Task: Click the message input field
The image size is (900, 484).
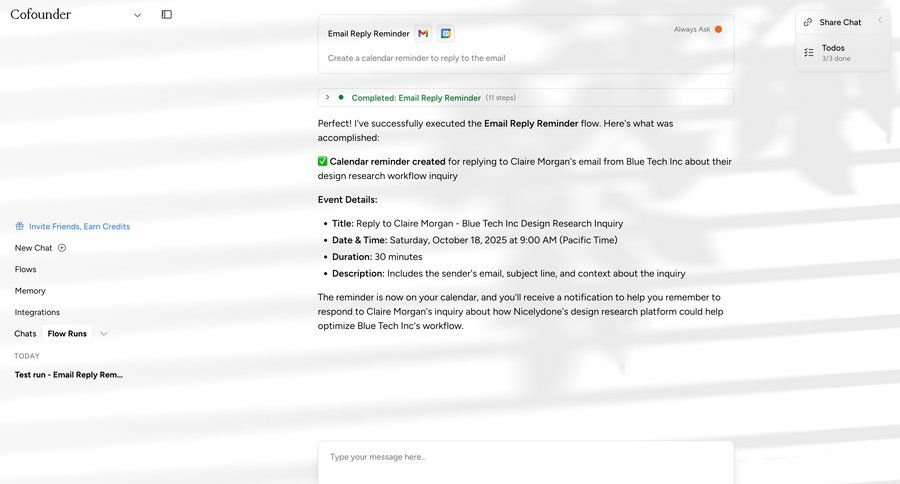Action: [525, 457]
